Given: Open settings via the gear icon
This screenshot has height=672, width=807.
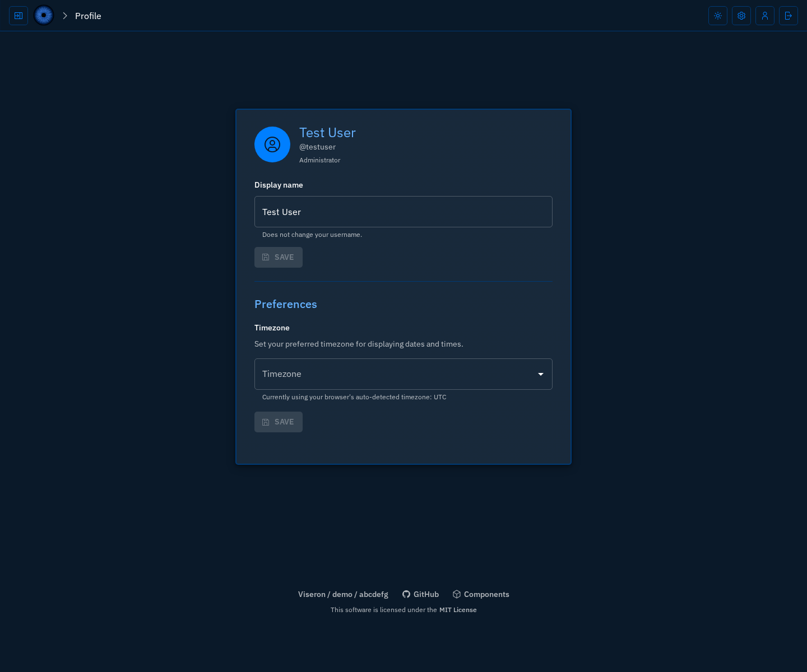Looking at the screenshot, I should [x=741, y=16].
